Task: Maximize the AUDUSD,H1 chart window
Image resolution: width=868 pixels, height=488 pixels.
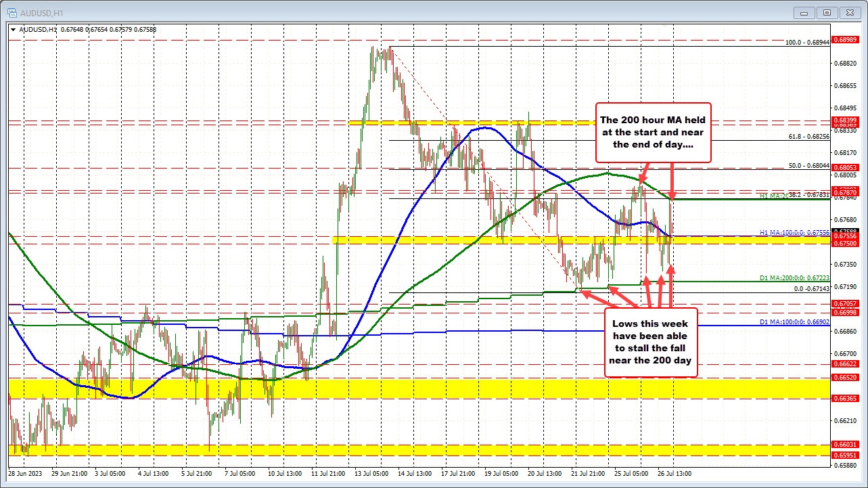Action: point(827,12)
